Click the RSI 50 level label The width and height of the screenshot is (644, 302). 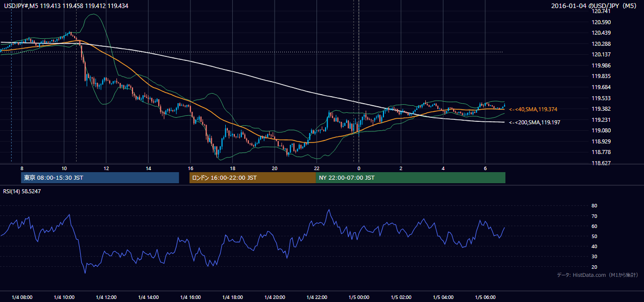[594, 236]
